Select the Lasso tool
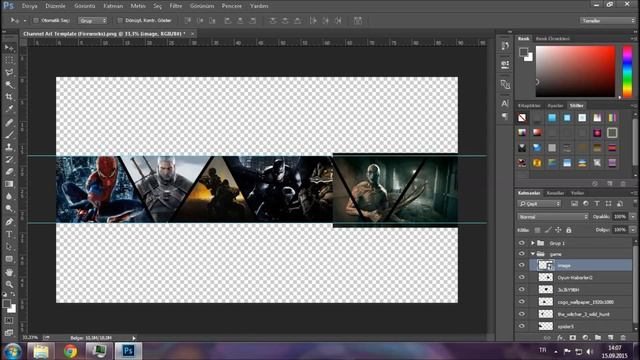This screenshot has height=360, width=640. click(9, 73)
